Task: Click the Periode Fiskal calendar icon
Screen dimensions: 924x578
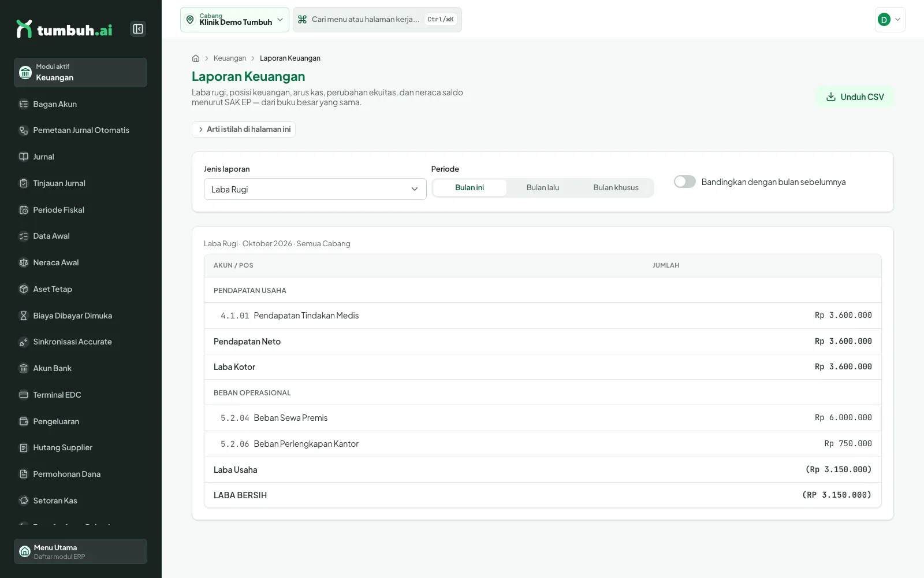Action: coord(24,210)
